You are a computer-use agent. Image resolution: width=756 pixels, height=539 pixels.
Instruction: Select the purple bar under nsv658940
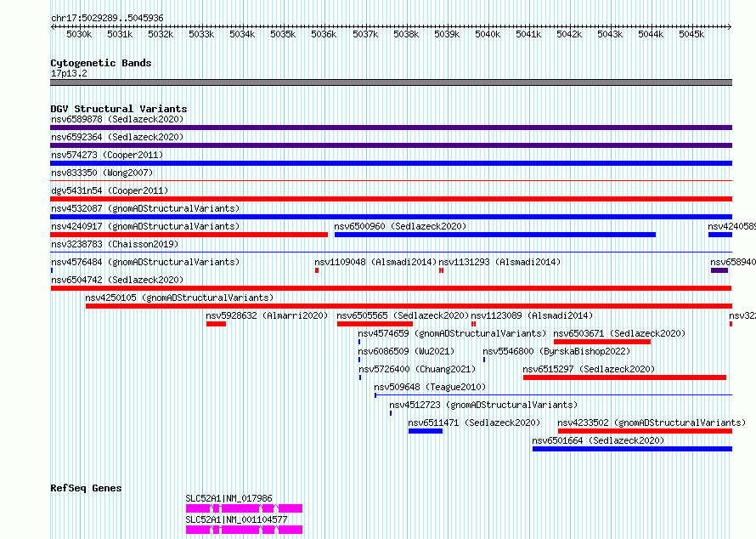(719, 270)
